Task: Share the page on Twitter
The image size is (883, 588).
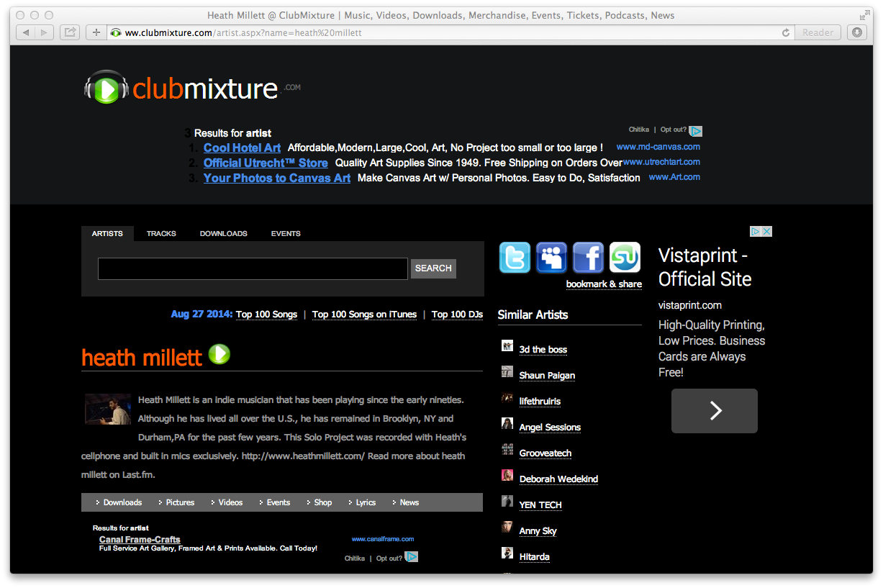Action: (x=515, y=258)
